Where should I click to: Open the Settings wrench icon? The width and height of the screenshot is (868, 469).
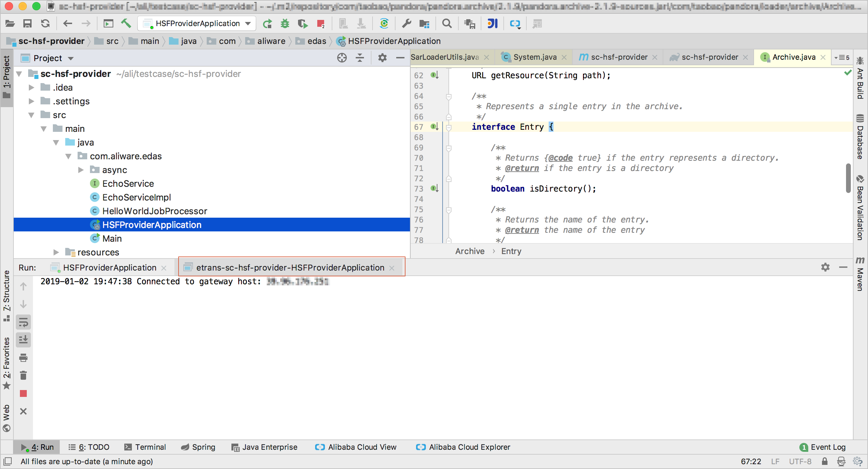[x=407, y=24]
